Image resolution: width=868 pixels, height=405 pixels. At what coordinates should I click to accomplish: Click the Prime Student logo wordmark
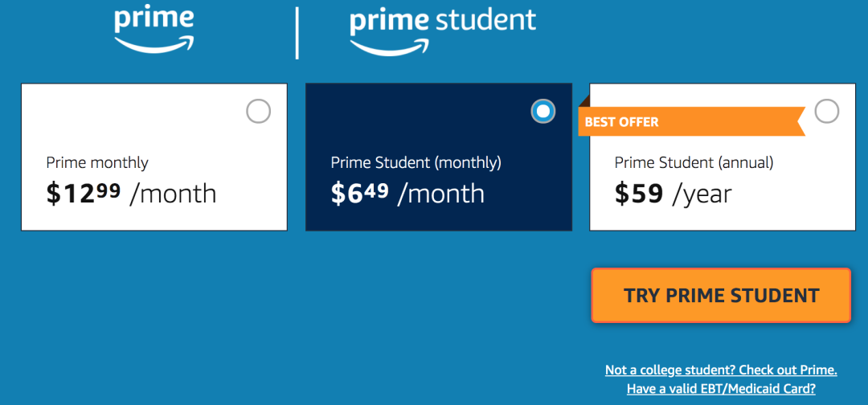(x=442, y=21)
